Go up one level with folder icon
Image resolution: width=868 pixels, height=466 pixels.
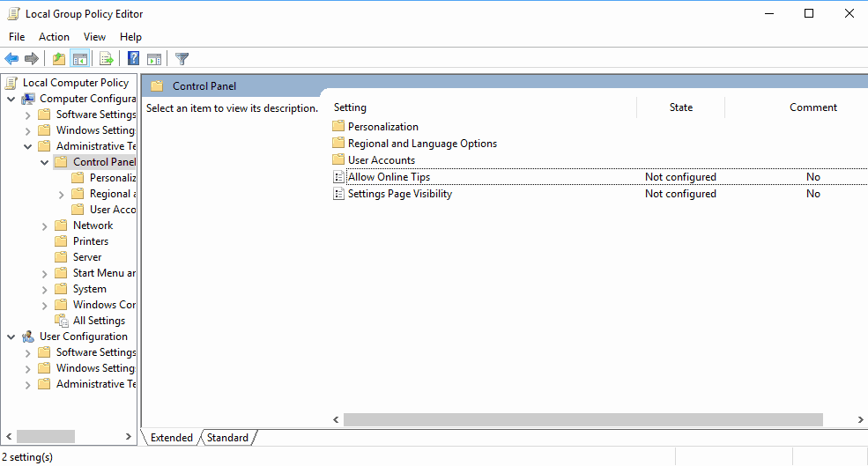point(59,58)
